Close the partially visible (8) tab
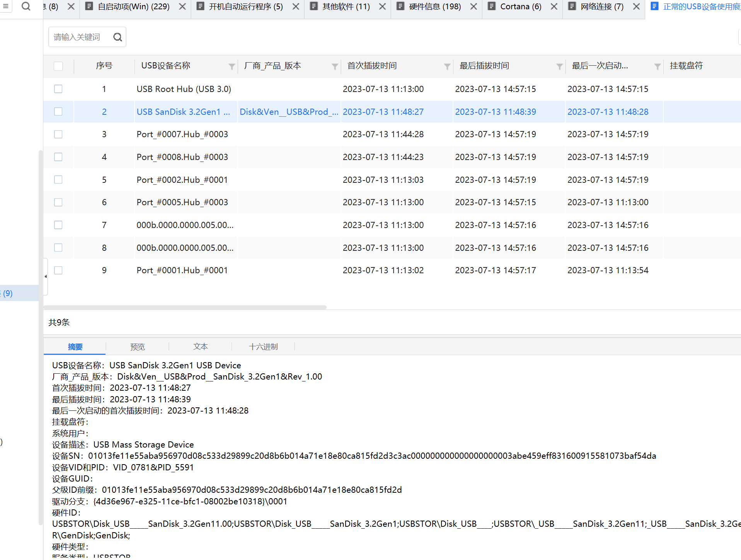 click(71, 7)
